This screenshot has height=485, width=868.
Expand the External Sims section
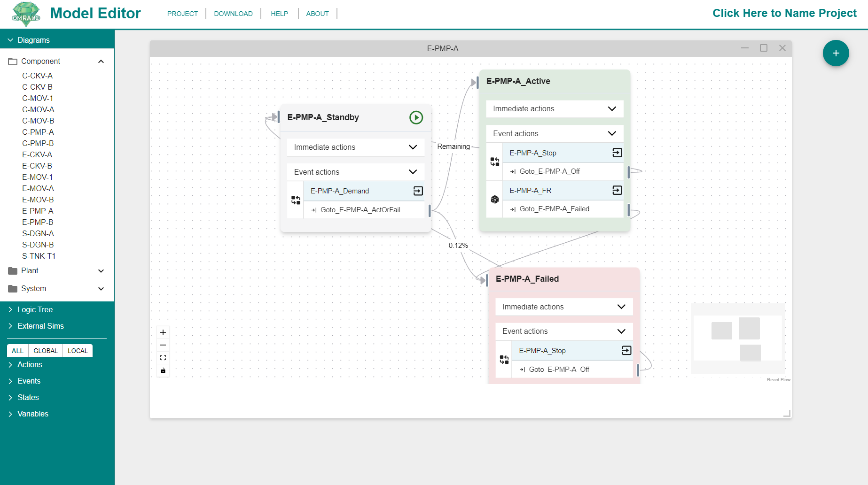coord(10,326)
